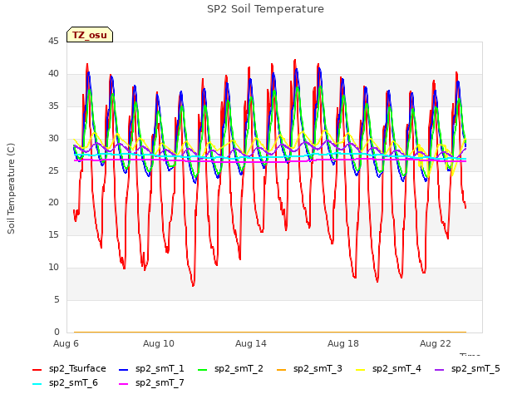Toggle the sp2_smT_4 legend entry

pyautogui.click(x=388, y=369)
